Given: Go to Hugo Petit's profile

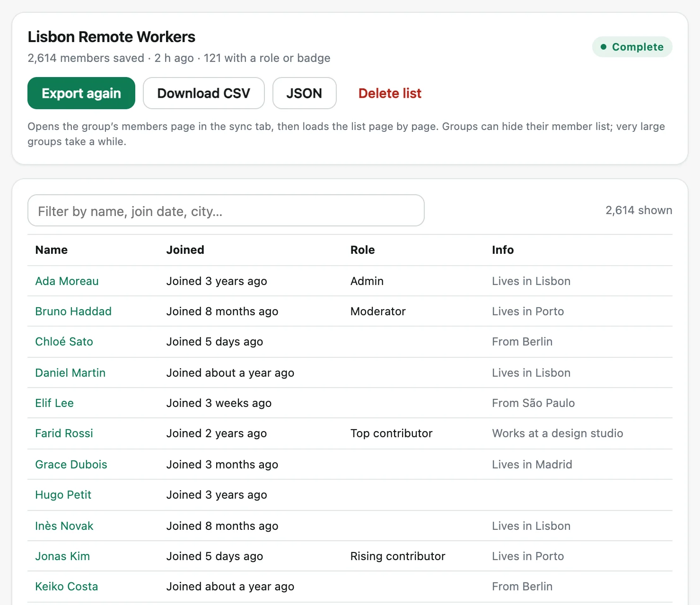Looking at the screenshot, I should point(63,495).
